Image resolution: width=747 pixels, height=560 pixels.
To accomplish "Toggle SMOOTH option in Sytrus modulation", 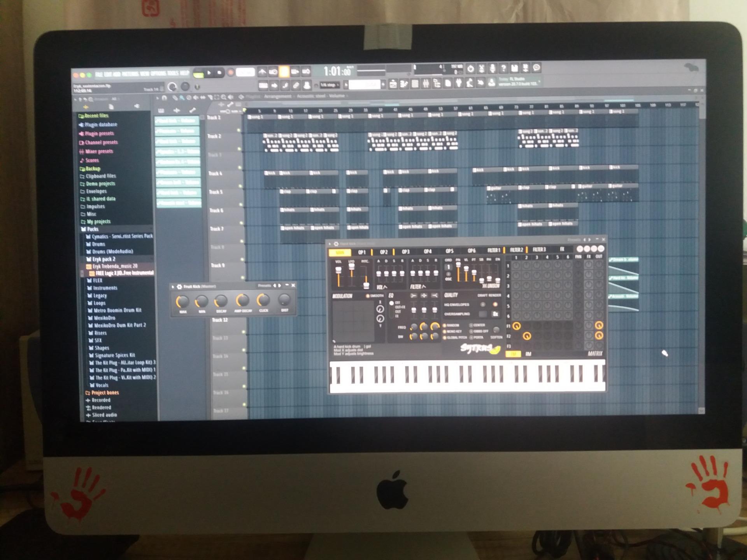I will [375, 296].
